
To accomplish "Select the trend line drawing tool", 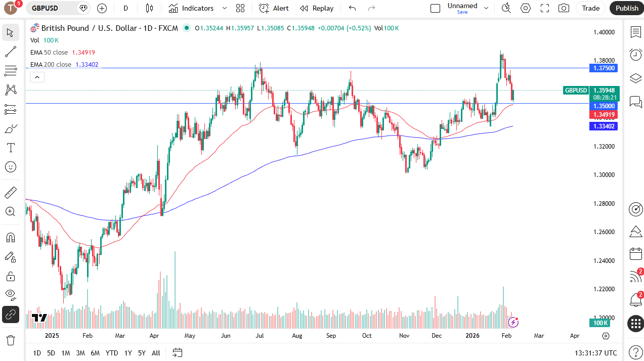I will [10, 52].
